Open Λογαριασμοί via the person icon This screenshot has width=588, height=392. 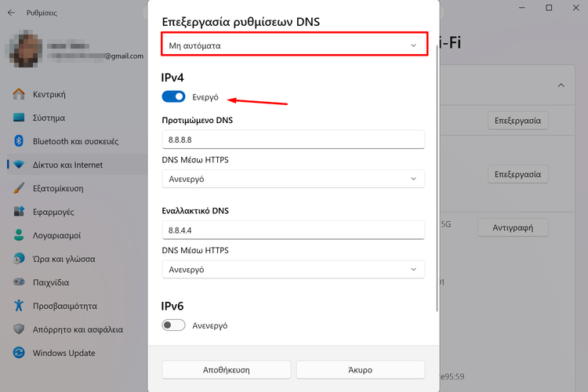20,236
